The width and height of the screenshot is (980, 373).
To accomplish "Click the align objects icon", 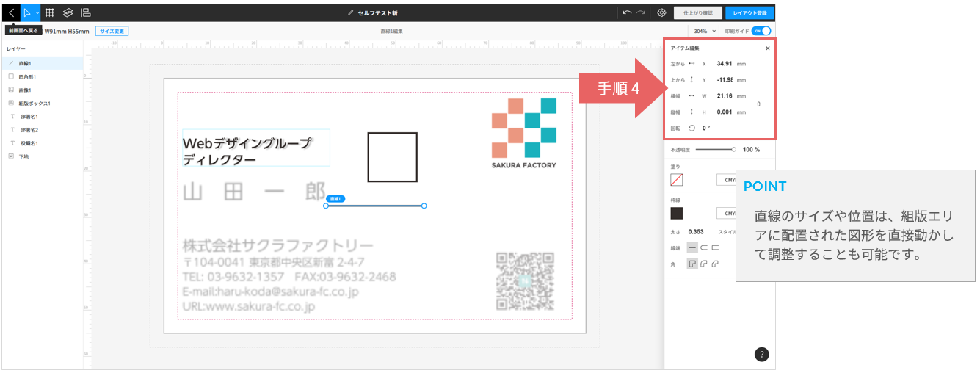I will point(86,12).
